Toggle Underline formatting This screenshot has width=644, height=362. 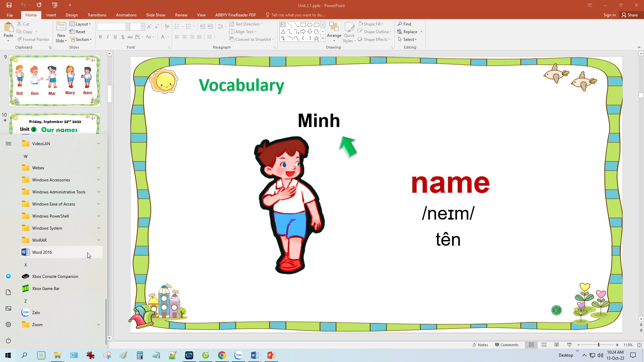point(115,37)
